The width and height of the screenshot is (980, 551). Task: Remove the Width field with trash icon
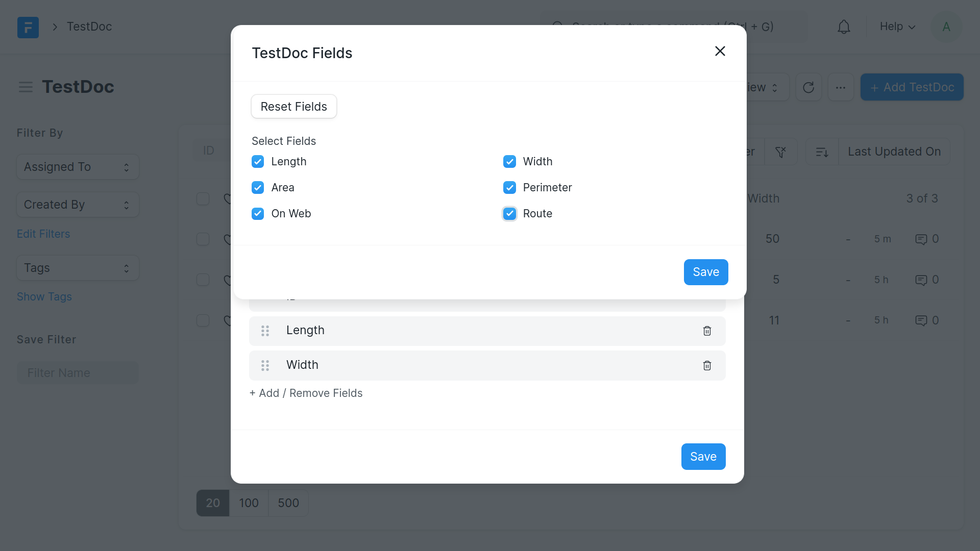707,366
